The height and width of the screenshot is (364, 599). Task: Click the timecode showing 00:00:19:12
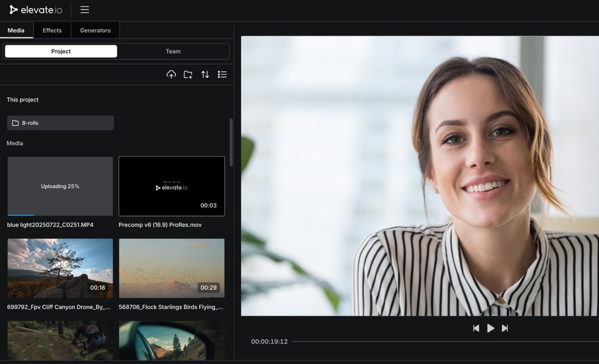tap(269, 341)
